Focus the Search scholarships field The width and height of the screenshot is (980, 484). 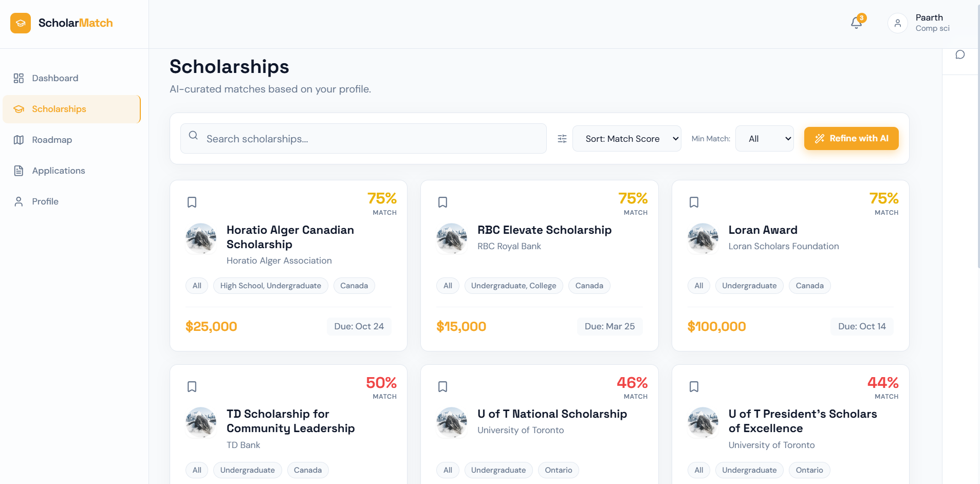pos(370,139)
